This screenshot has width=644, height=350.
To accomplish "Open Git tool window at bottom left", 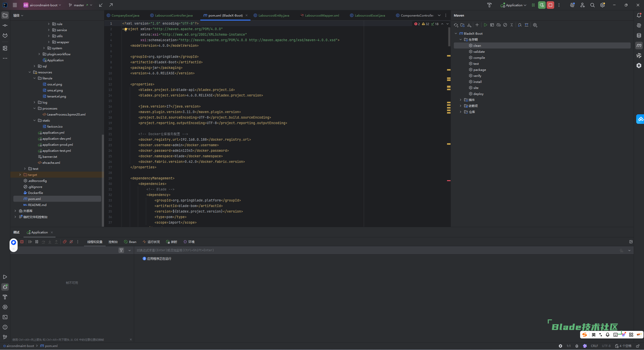I will 5,337.
